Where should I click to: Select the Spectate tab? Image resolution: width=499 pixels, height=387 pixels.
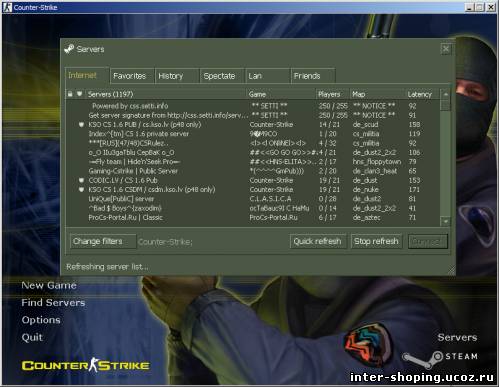(x=222, y=76)
